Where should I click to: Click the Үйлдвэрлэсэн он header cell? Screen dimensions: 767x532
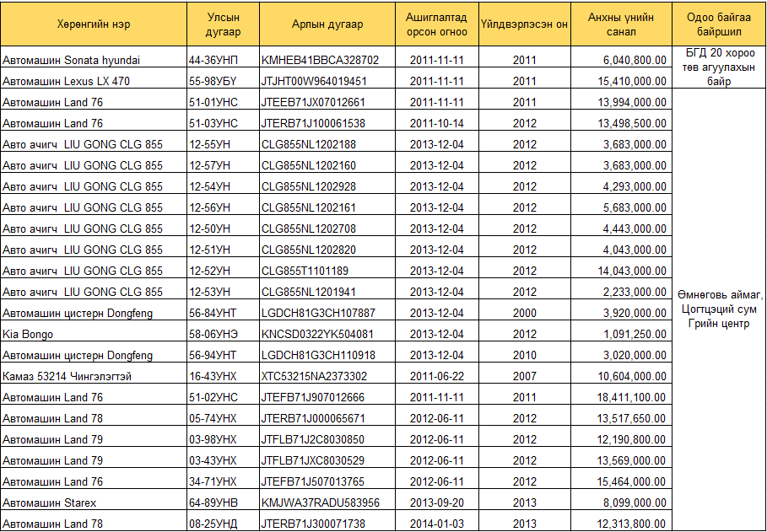click(524, 24)
